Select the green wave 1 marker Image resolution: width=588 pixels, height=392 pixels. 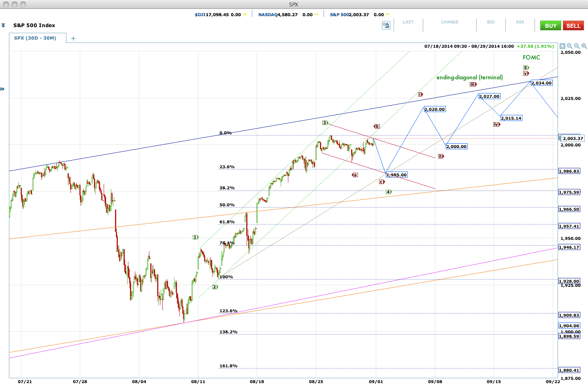tap(196, 237)
